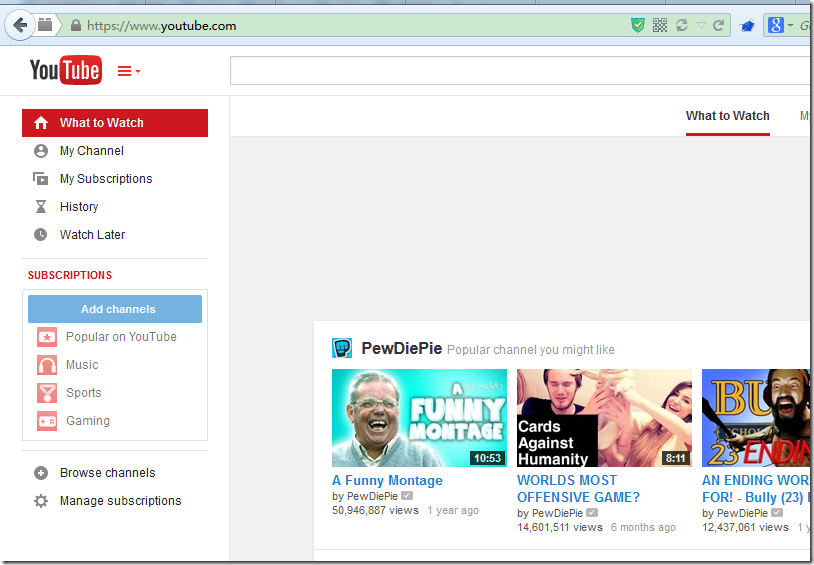Open Browse channels
The height and width of the screenshot is (565, 814).
pyautogui.click(x=107, y=473)
